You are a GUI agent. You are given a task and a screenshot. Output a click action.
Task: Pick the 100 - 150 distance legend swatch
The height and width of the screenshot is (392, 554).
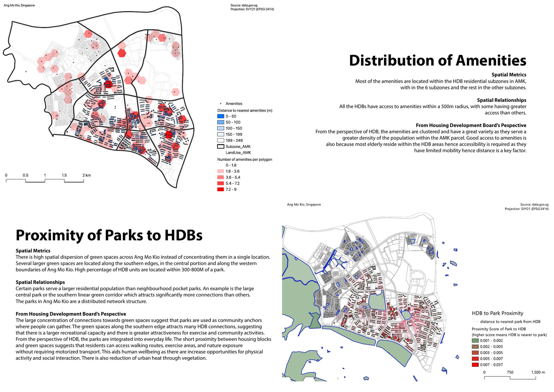[221, 128]
